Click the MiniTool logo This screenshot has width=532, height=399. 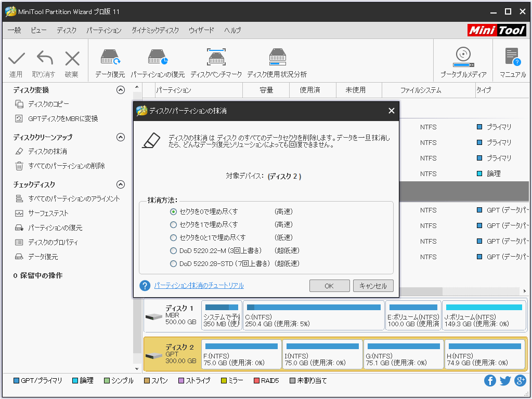tap(497, 30)
